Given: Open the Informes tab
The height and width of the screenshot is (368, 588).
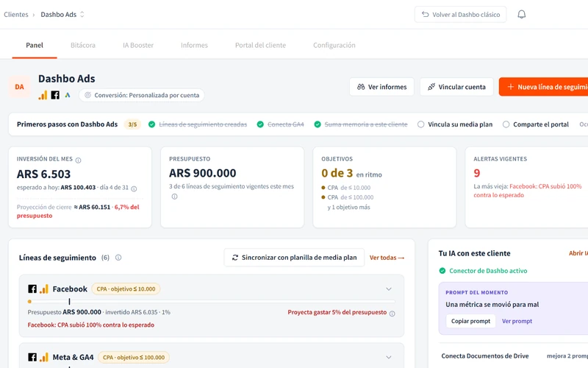Looking at the screenshot, I should pos(194,45).
